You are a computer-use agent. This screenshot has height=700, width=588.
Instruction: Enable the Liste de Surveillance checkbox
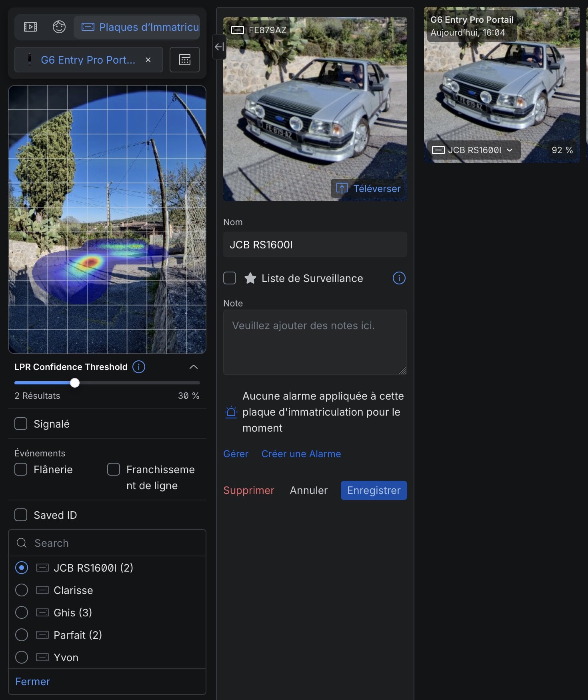[230, 278]
